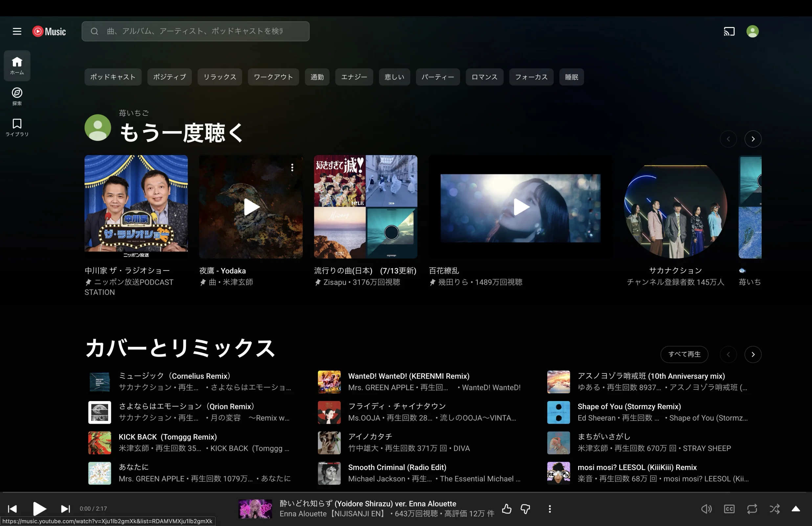This screenshot has width=812, height=526.
Task: Open player bar three-dot options menu
Action: [550, 509]
